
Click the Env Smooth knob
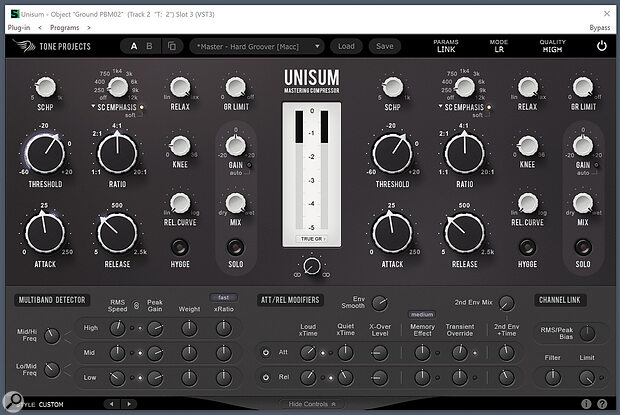tap(380, 303)
